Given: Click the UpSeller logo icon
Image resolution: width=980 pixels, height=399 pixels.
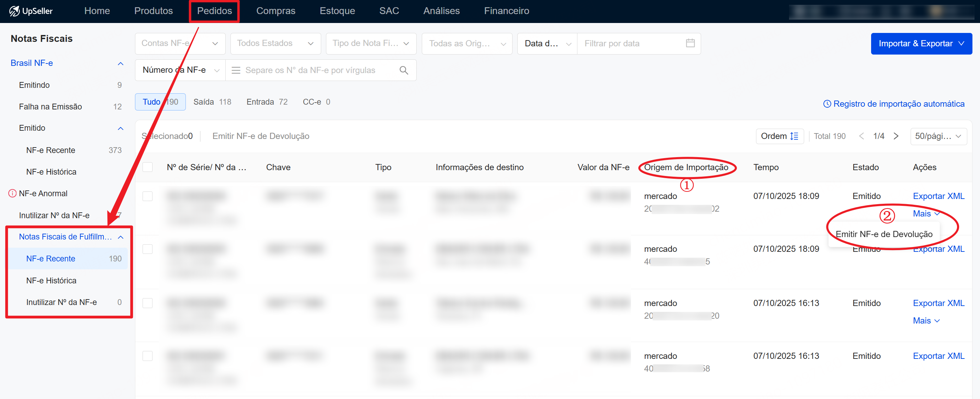Looking at the screenshot, I should [14, 11].
